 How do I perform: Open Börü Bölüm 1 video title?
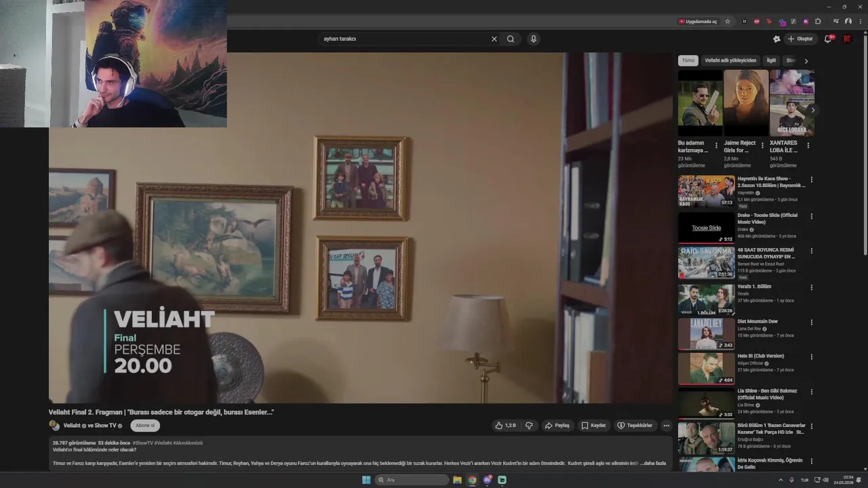coord(770,428)
